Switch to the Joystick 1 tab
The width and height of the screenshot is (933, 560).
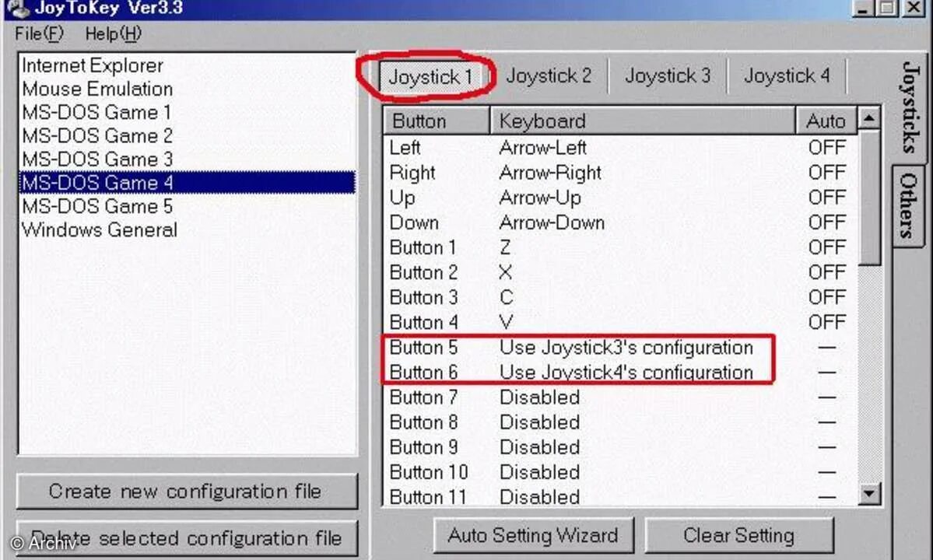(x=430, y=77)
